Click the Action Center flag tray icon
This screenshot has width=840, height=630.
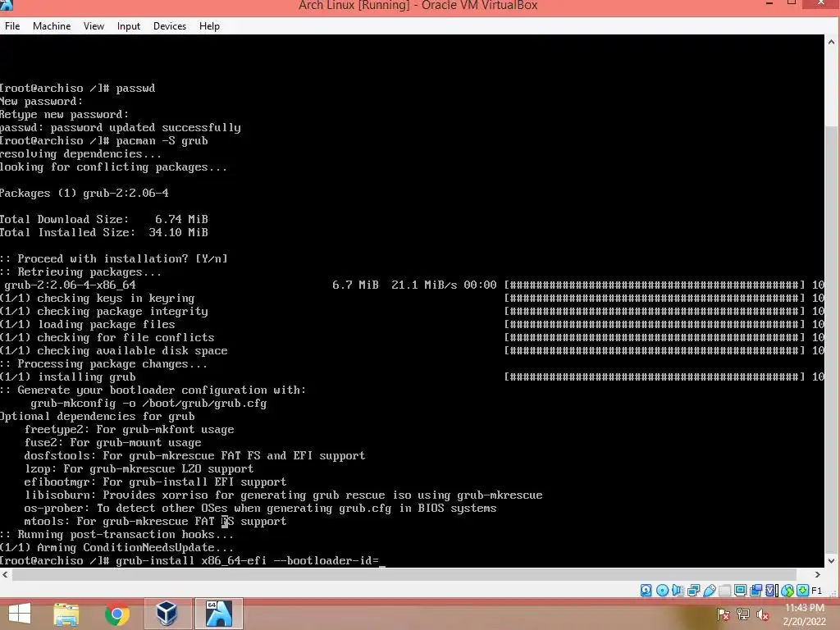(724, 614)
